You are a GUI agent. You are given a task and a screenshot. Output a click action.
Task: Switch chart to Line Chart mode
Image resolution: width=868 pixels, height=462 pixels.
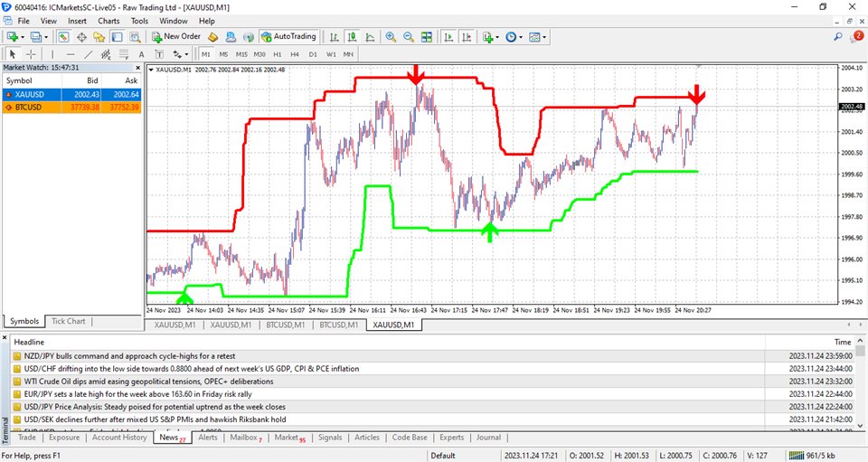(370, 37)
